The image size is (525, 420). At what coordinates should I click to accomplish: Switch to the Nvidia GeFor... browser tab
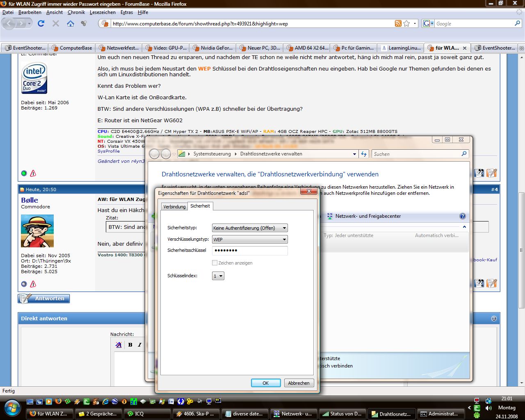213,48
